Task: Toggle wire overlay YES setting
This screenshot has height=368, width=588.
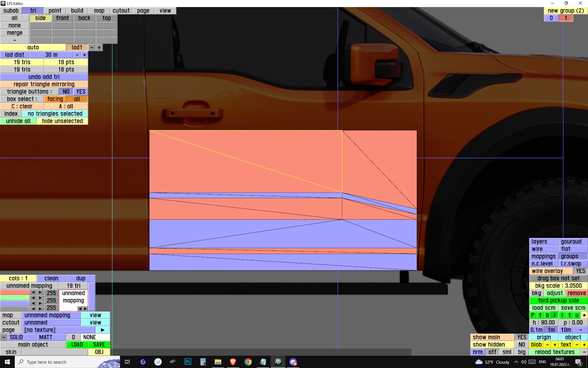Action: (x=580, y=271)
